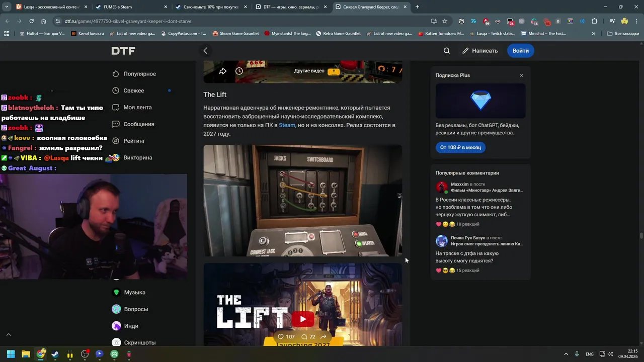Open Моя лента in sidebar
This screenshot has width=644, height=362.
pyautogui.click(x=132, y=108)
